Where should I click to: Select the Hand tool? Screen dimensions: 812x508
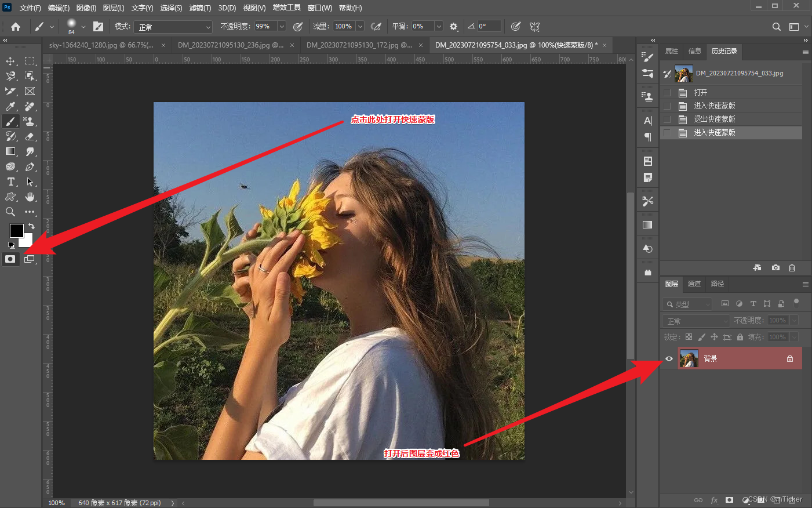(x=30, y=197)
